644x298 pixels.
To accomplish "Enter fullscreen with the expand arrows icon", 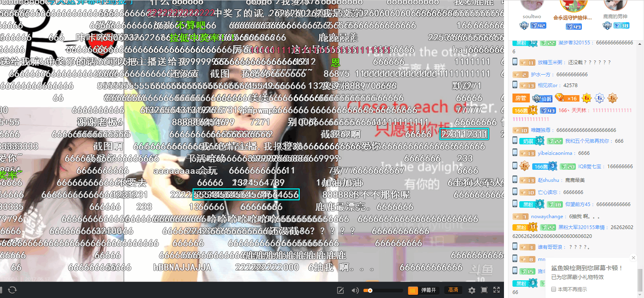I will click(x=497, y=290).
